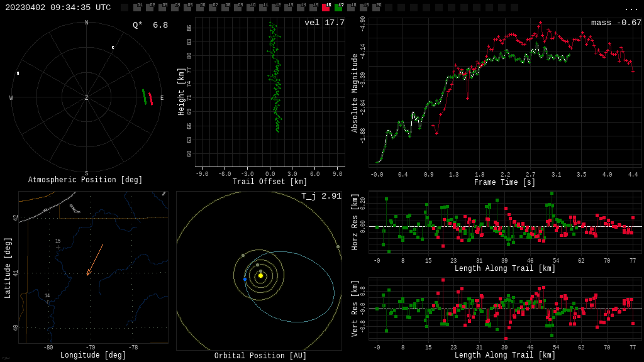Click the red meteor track on polar plot
The image size is (644, 362).
point(151,99)
